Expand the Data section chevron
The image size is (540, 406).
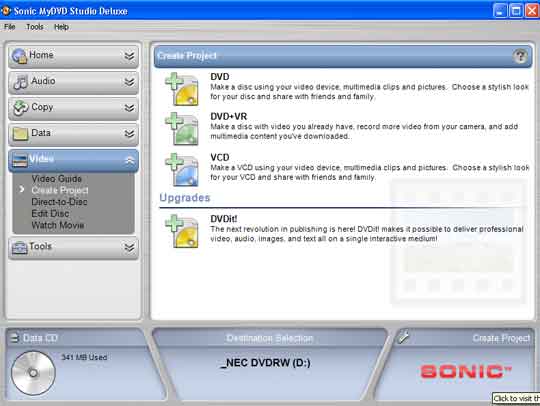129,134
